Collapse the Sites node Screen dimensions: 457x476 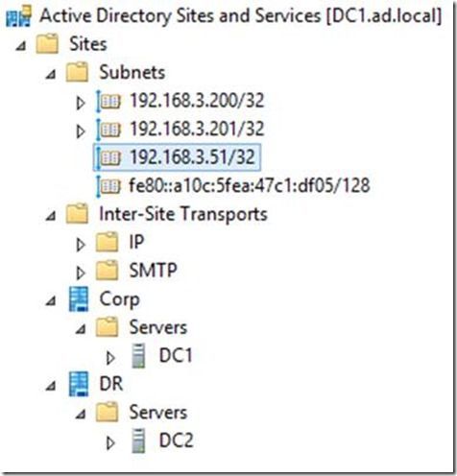pyautogui.click(x=21, y=46)
